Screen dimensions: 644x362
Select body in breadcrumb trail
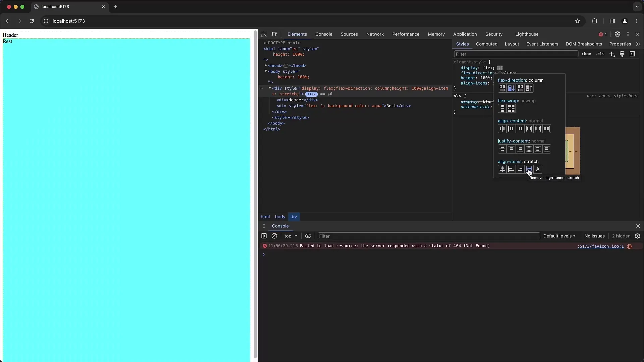coord(280,217)
